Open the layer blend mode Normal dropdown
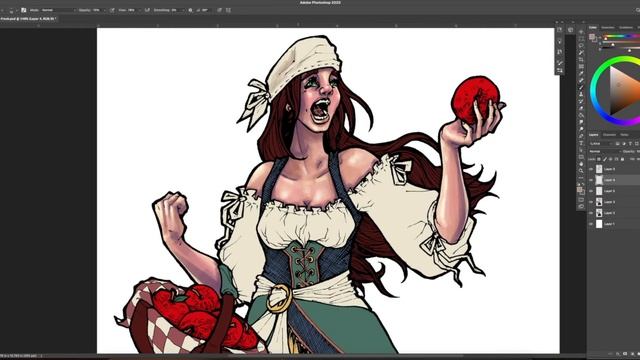 click(x=605, y=151)
